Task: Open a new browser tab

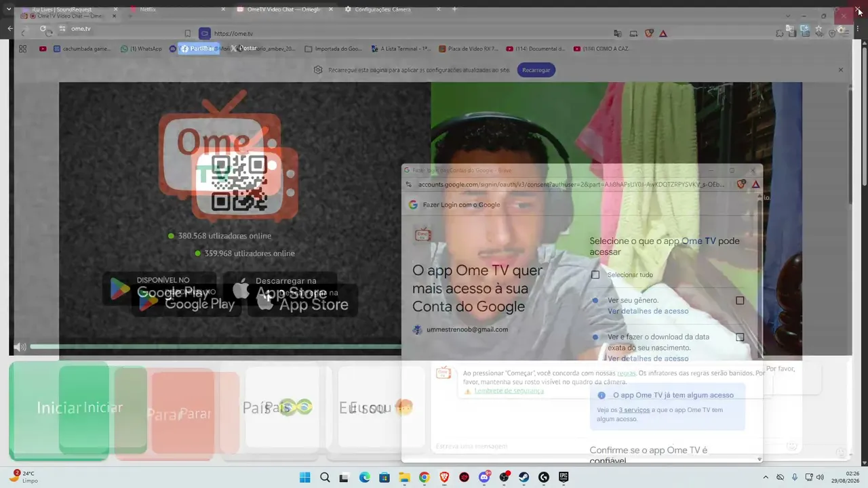Action: tap(454, 9)
